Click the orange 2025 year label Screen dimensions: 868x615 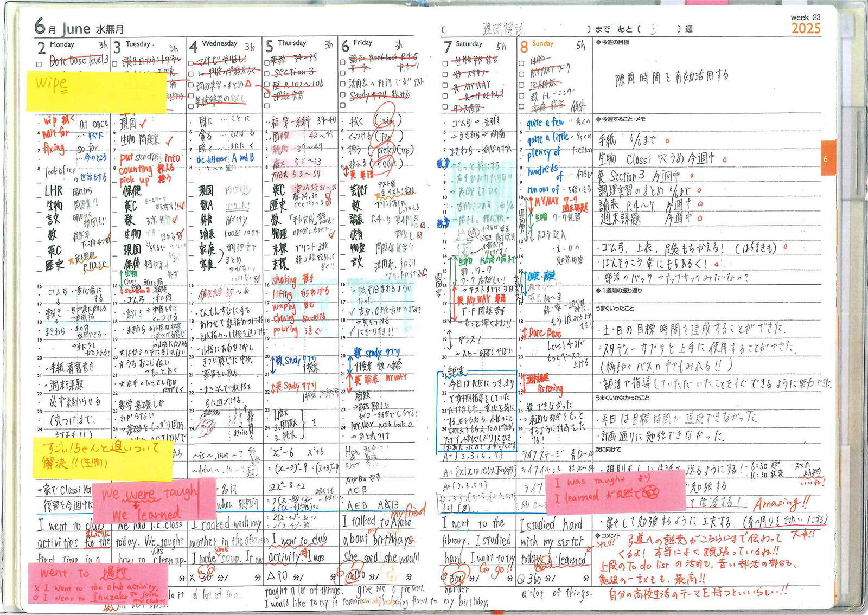(806, 29)
